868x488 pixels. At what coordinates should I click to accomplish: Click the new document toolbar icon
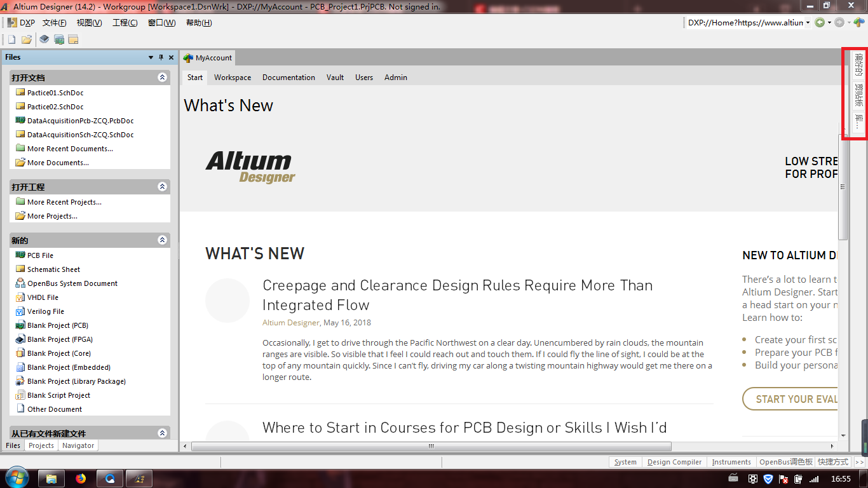11,39
